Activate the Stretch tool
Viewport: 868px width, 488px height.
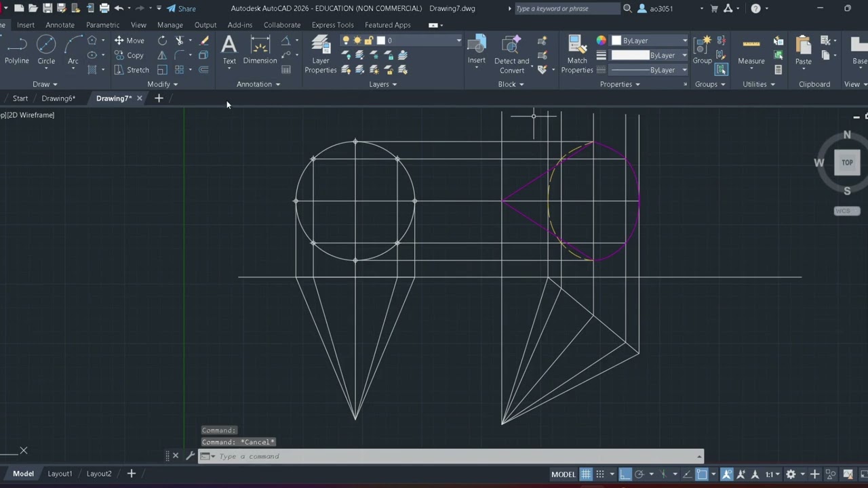[132, 70]
